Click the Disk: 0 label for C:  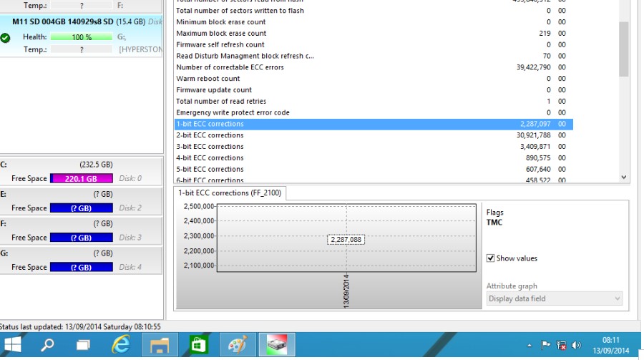130,178
